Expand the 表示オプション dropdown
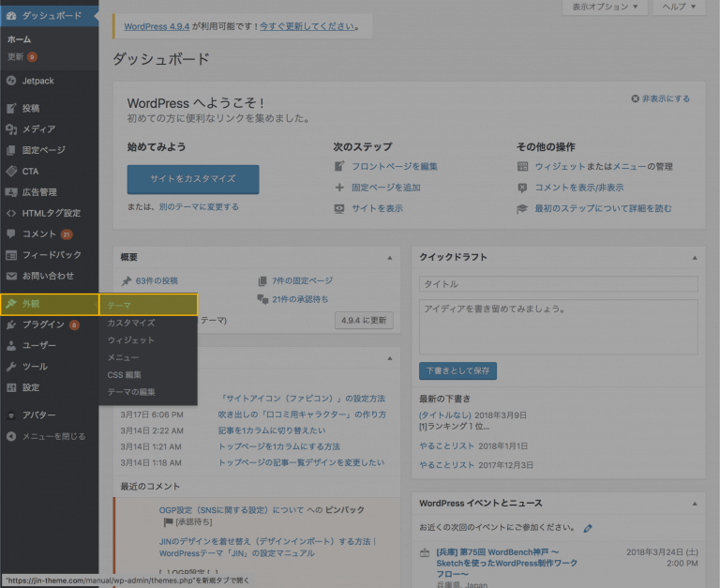 pos(605,7)
